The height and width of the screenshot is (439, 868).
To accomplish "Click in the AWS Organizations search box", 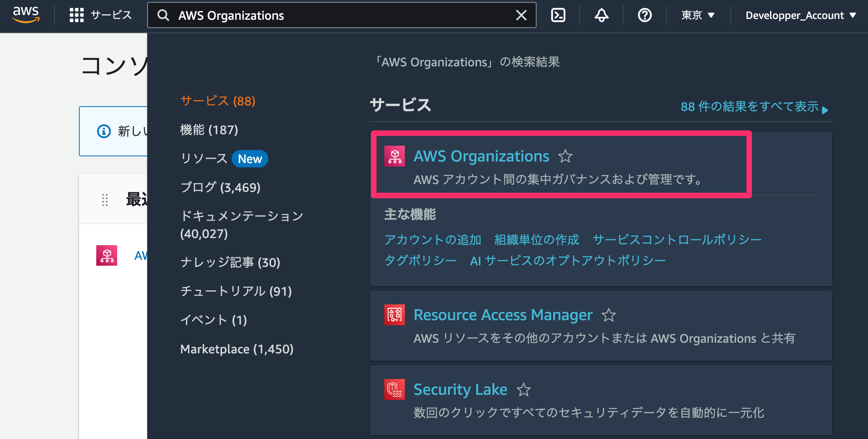I will tap(342, 15).
